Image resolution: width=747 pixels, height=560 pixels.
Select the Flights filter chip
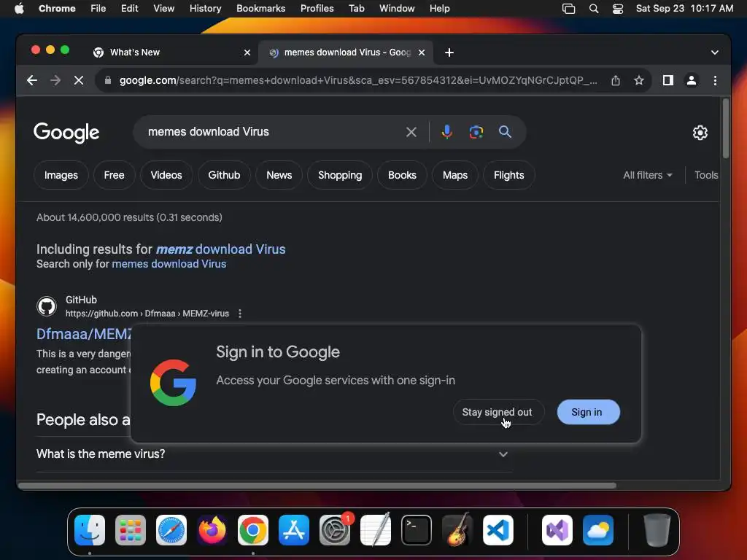click(x=508, y=175)
